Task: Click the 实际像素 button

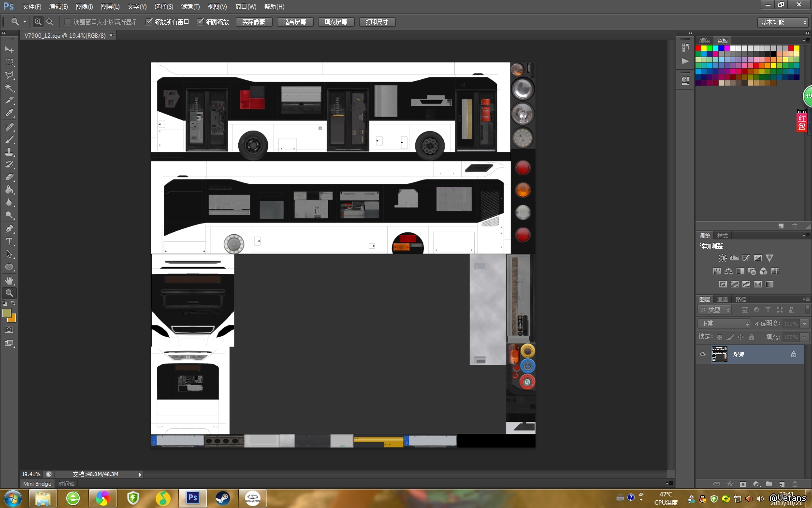Action: pos(254,22)
